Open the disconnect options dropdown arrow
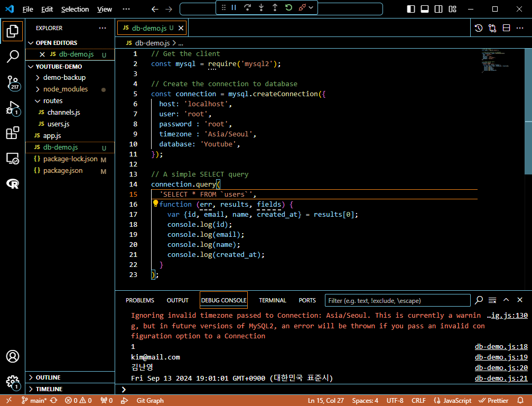 click(x=311, y=7)
